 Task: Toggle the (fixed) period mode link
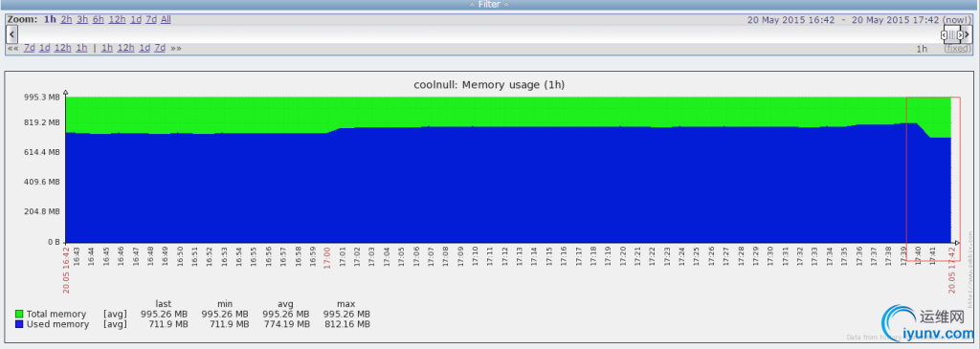[957, 48]
